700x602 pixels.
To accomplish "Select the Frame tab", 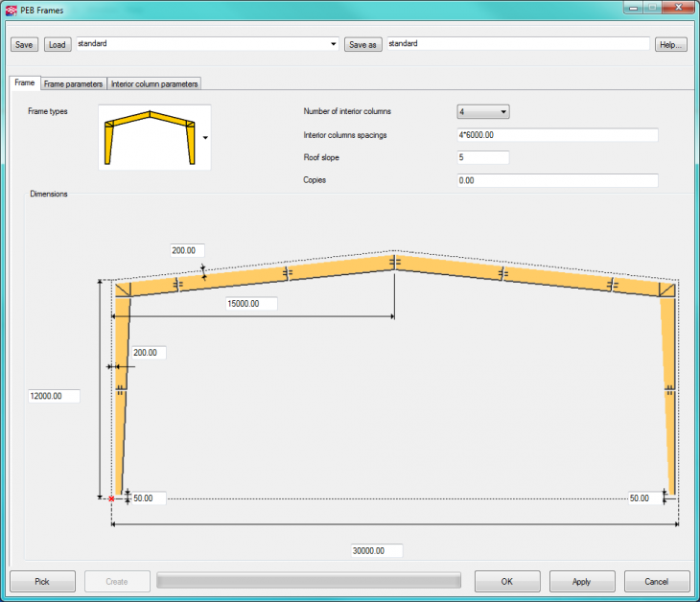I will point(24,83).
